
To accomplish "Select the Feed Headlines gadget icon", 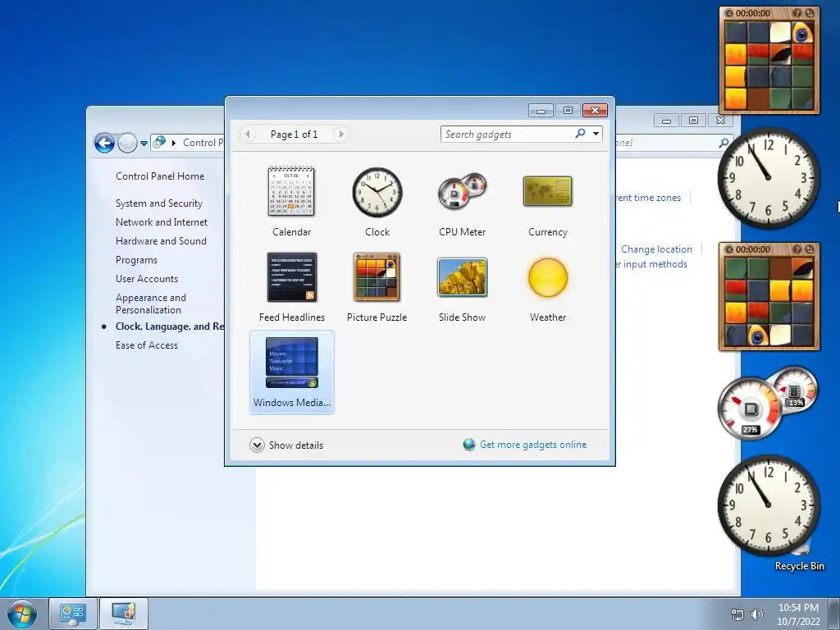I will tap(291, 277).
